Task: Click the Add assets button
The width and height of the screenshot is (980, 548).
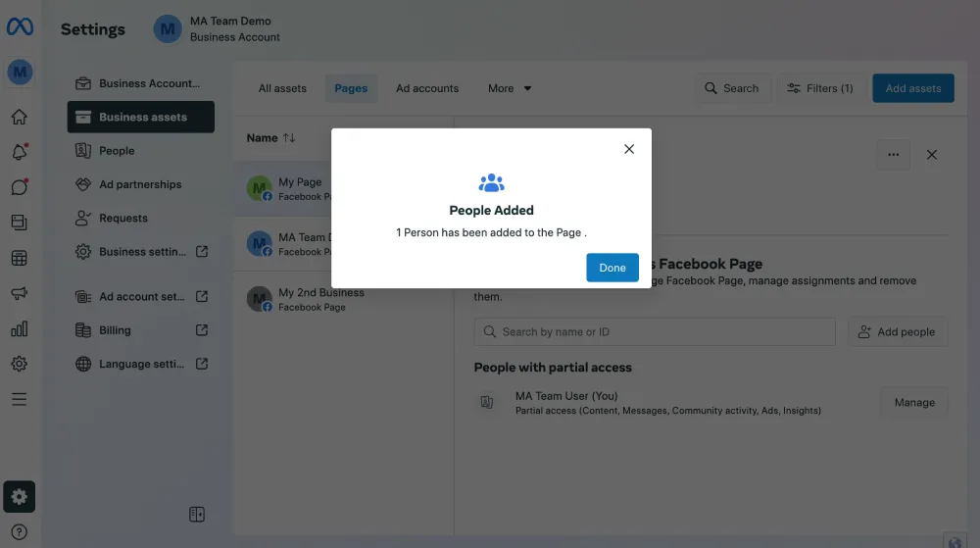Action: [912, 88]
